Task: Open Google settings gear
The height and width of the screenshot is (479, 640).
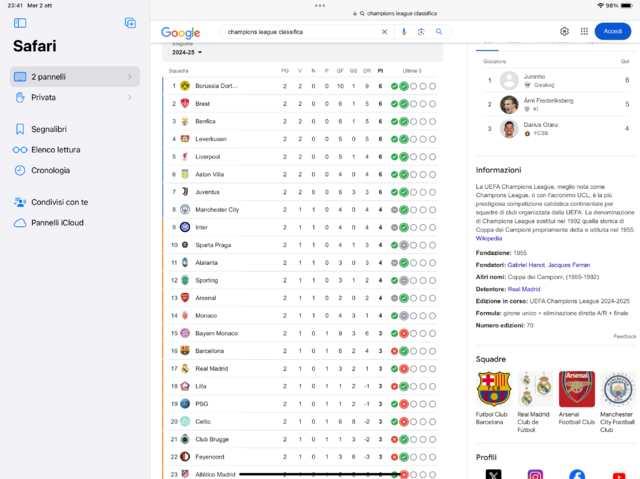Action: point(564,31)
